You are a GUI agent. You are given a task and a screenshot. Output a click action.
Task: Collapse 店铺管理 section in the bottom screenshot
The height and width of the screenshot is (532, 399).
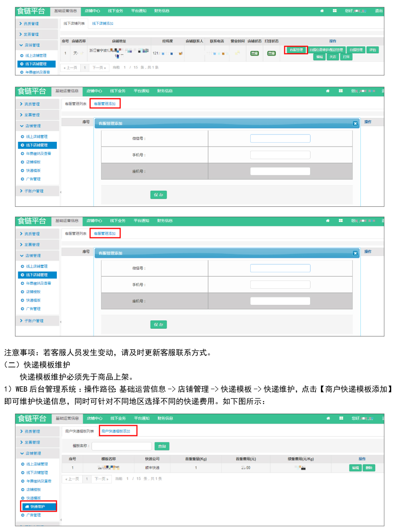point(36,453)
